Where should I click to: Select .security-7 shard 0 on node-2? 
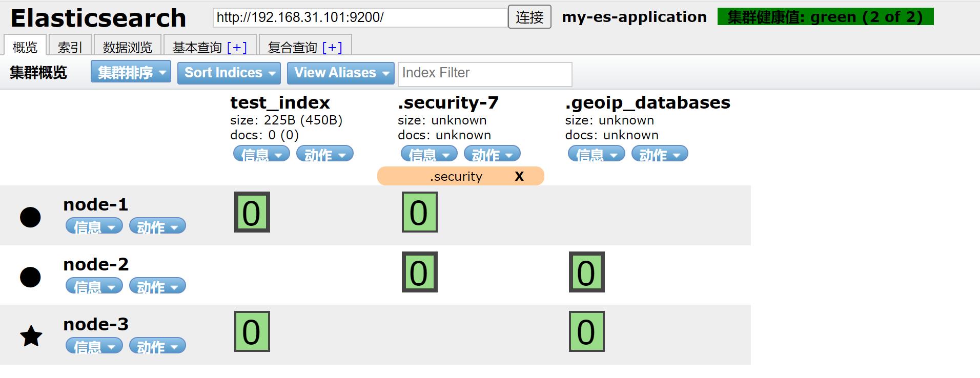coord(420,272)
